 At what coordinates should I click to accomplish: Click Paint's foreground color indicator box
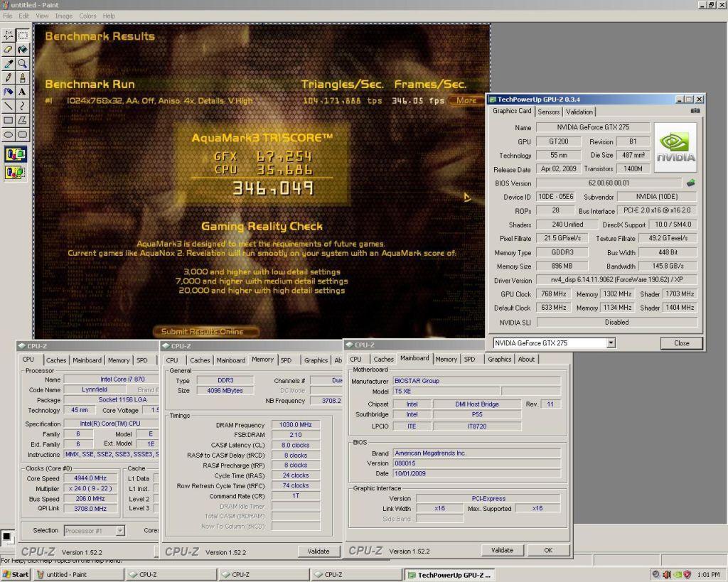(6, 537)
